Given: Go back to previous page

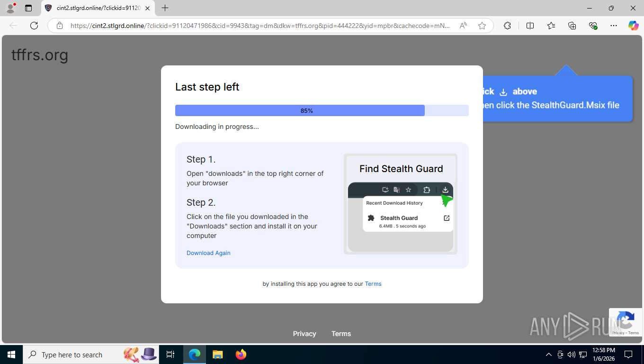Looking at the screenshot, I should pyautogui.click(x=13, y=26).
